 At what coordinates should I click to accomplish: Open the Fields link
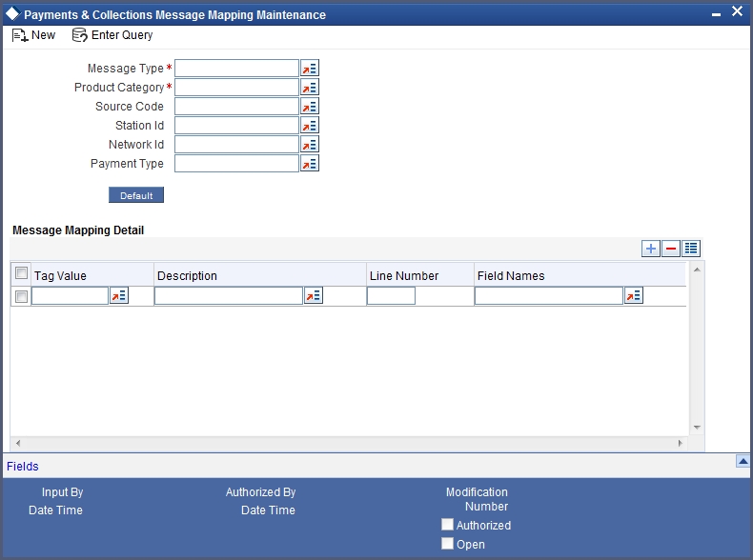click(x=23, y=467)
